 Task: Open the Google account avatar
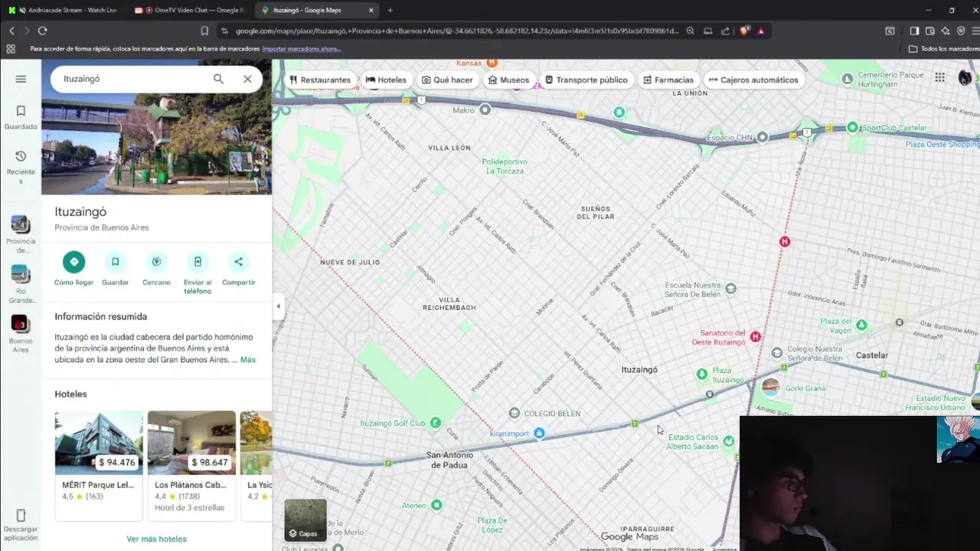click(x=965, y=77)
